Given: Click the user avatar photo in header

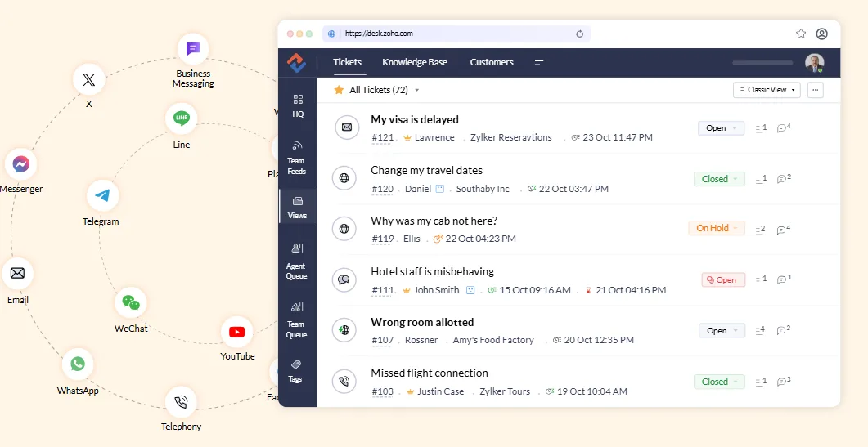Looking at the screenshot, I should pyautogui.click(x=814, y=62).
